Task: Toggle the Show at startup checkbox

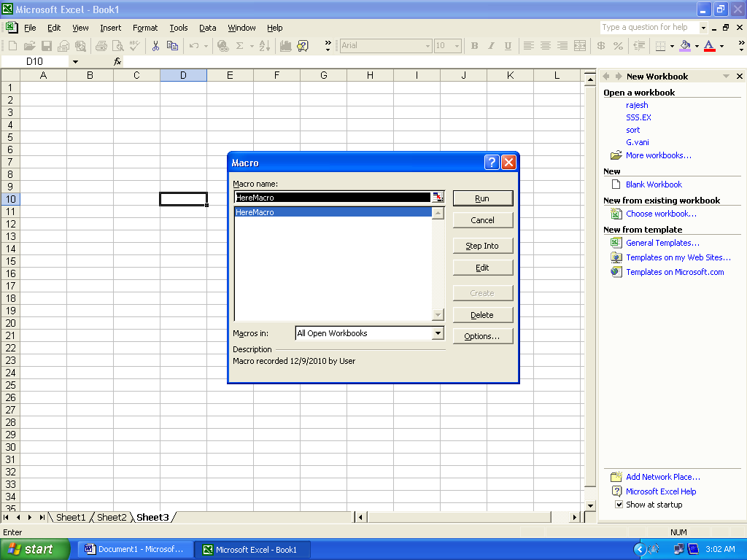Action: coord(619,505)
